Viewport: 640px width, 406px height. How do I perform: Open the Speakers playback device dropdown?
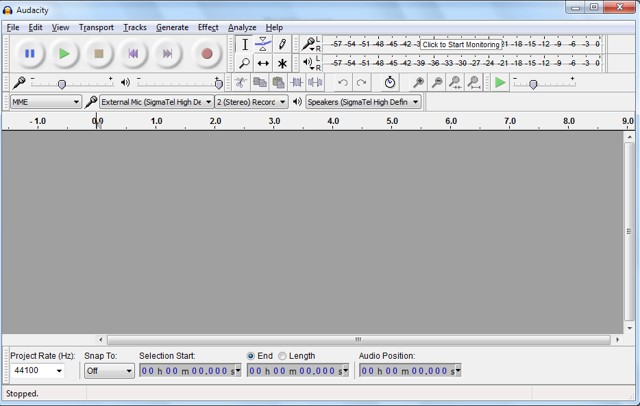(363, 102)
